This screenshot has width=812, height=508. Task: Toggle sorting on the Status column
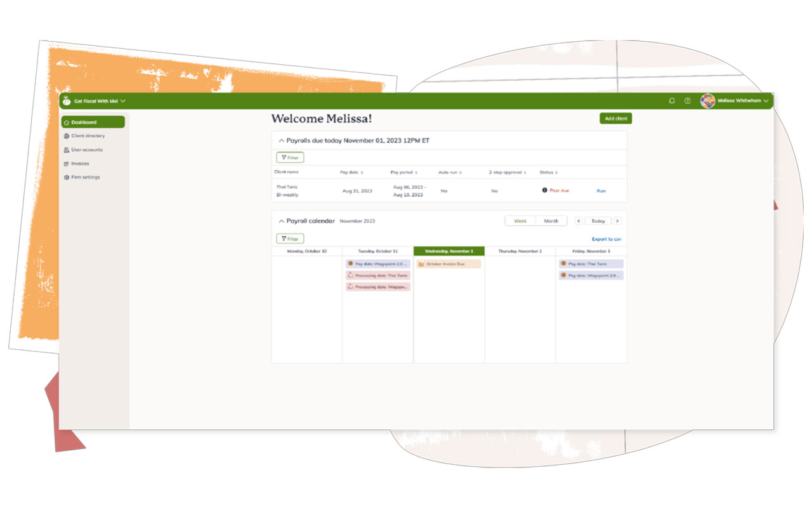tap(558, 172)
